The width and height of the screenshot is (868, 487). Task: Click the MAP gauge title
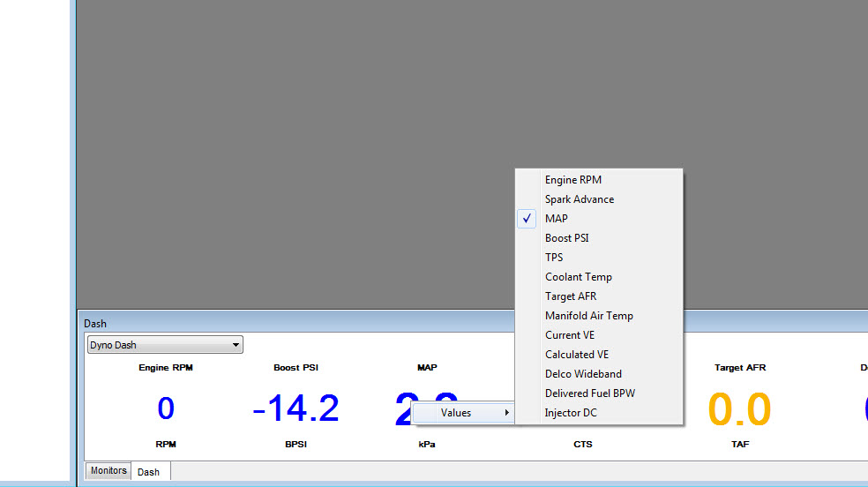pos(427,368)
